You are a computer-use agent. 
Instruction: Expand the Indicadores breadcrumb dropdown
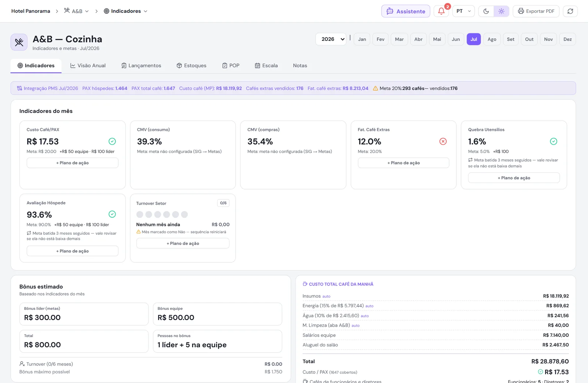(125, 11)
